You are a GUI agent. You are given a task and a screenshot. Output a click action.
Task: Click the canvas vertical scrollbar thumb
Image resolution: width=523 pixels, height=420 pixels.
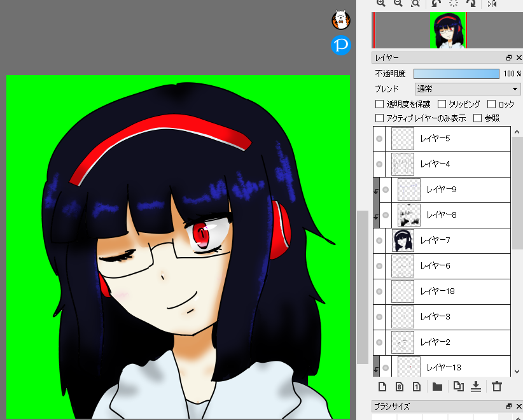[x=362, y=287]
